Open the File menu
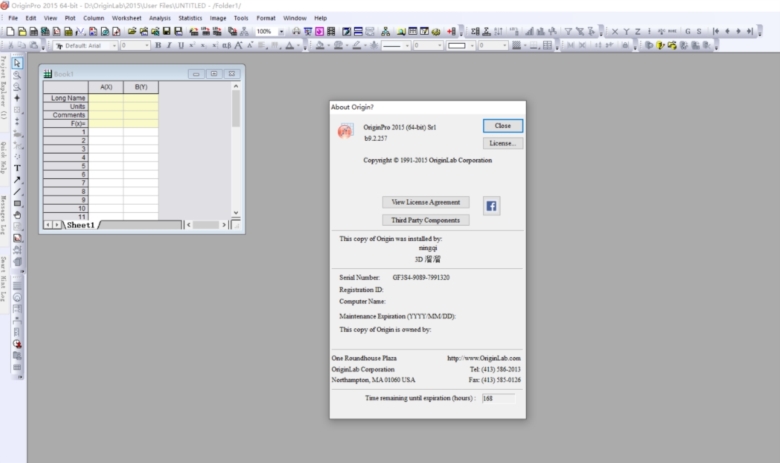The width and height of the screenshot is (780, 463). [x=13, y=18]
